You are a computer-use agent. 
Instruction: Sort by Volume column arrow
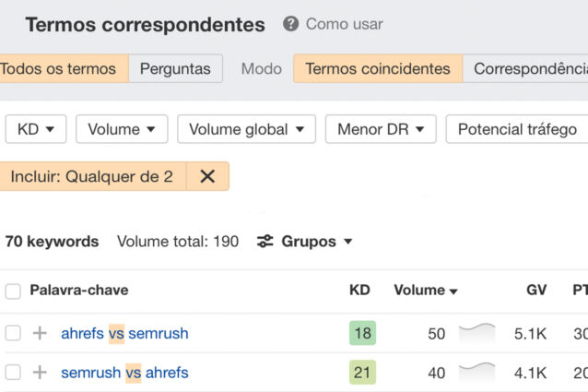pyautogui.click(x=453, y=291)
